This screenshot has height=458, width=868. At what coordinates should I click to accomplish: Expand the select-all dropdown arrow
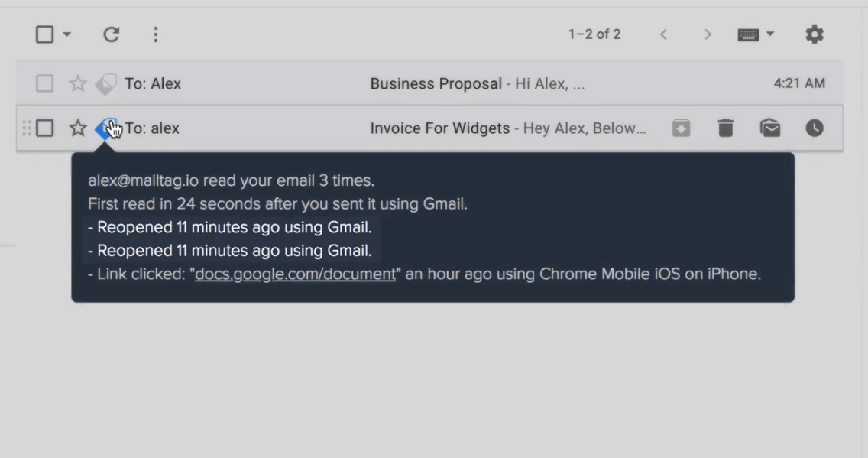(x=67, y=34)
